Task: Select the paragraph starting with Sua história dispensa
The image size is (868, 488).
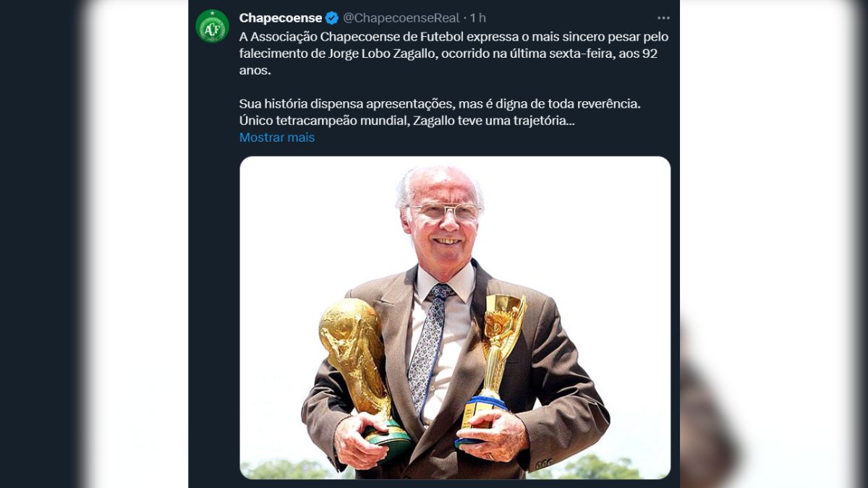Action: tap(440, 112)
